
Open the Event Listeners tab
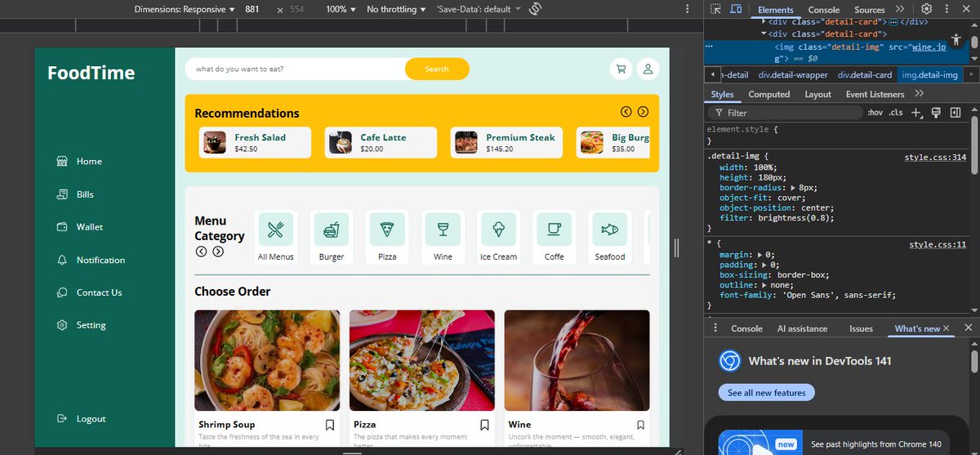click(x=875, y=94)
